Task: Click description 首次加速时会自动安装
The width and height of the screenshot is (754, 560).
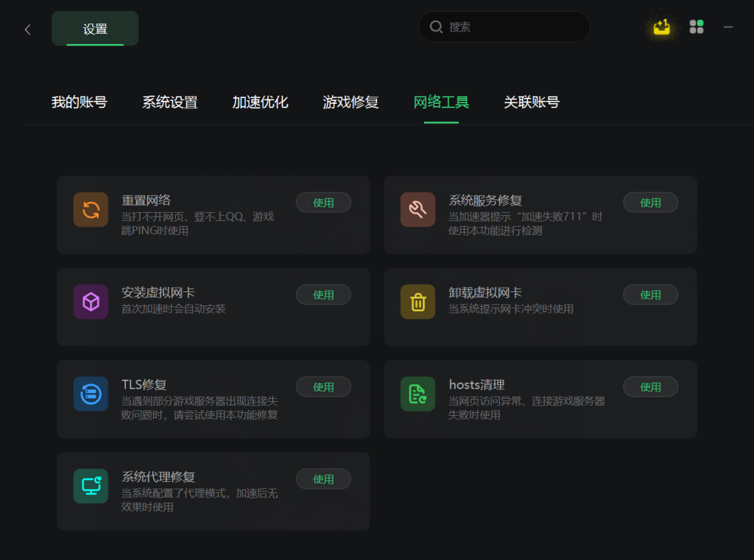Action: (x=173, y=308)
